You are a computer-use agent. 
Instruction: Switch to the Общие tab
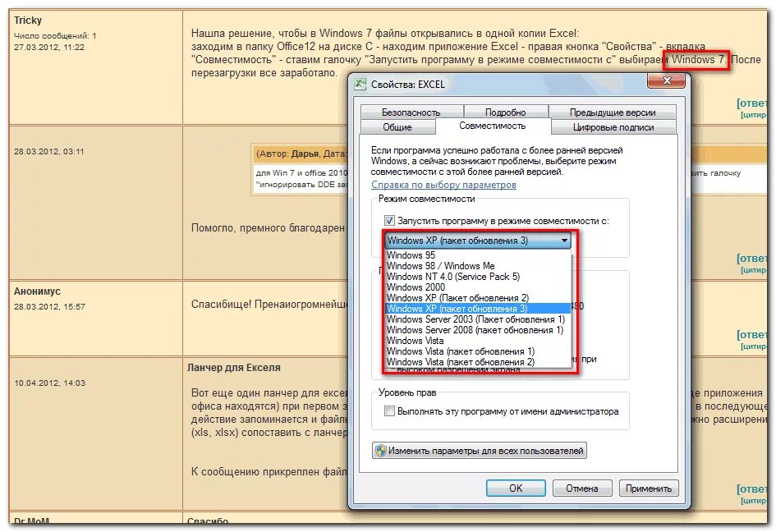coord(397,127)
